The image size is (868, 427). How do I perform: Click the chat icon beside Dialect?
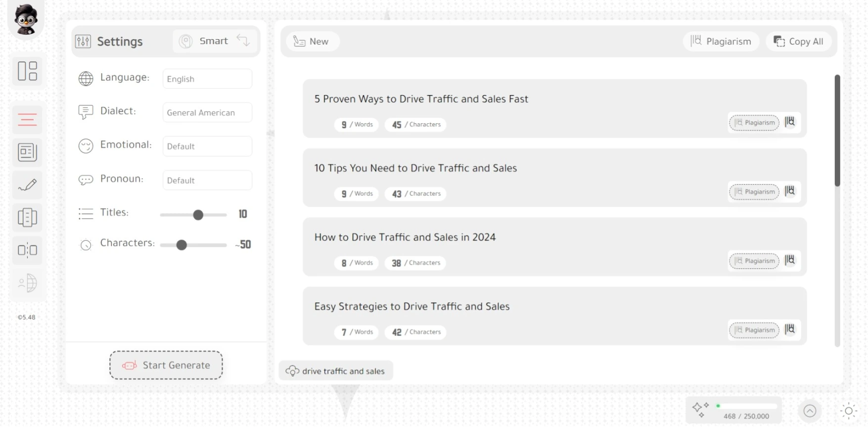(86, 112)
